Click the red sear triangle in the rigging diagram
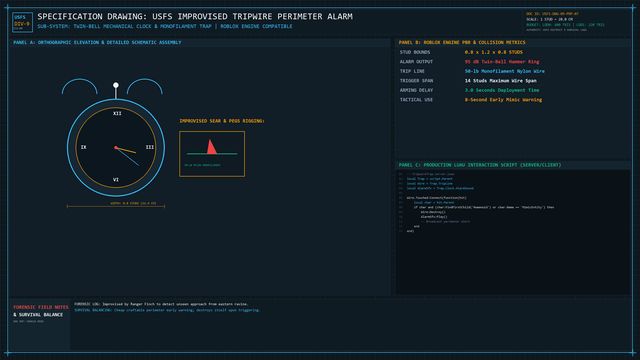Viewport: 640px width, 360px height. [211, 147]
